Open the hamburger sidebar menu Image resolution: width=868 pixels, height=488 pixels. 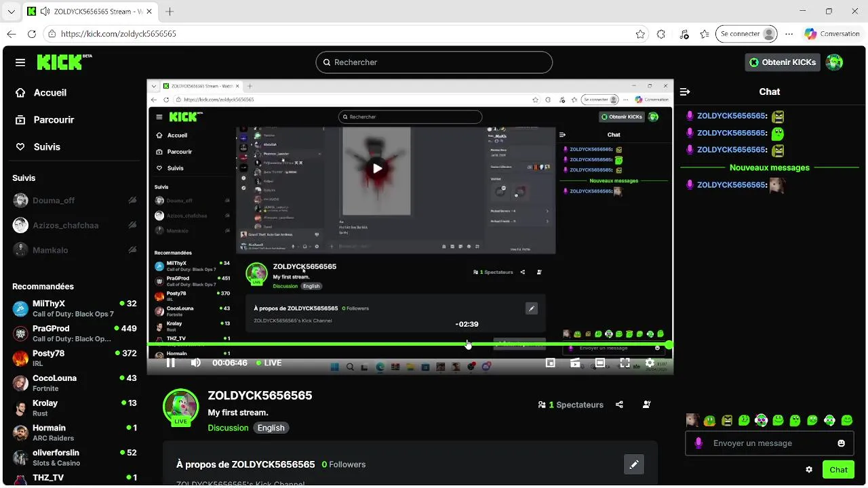click(20, 62)
